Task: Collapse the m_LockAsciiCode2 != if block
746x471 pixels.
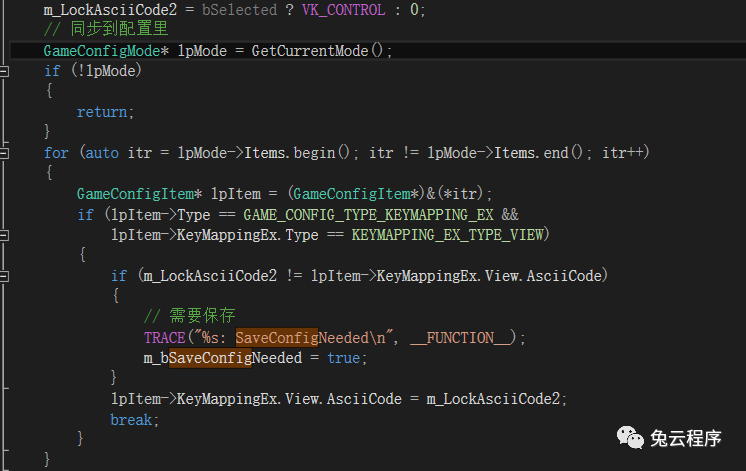Action: [x=4, y=276]
